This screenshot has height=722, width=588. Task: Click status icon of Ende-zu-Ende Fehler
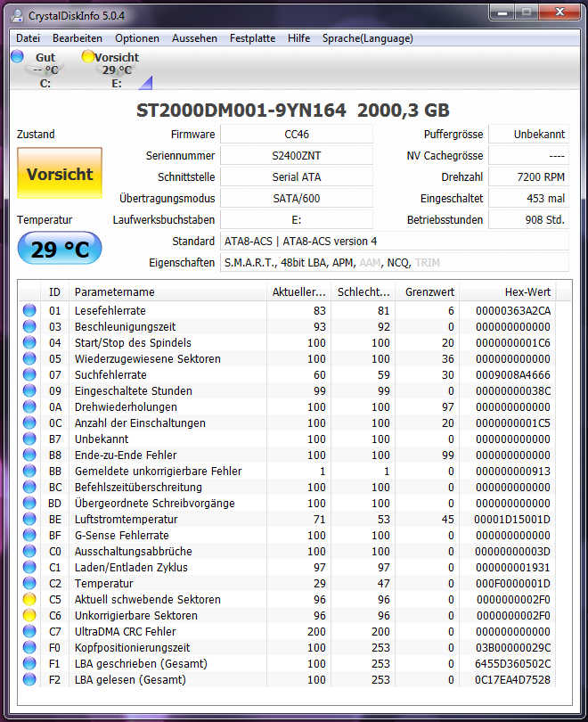[29, 455]
